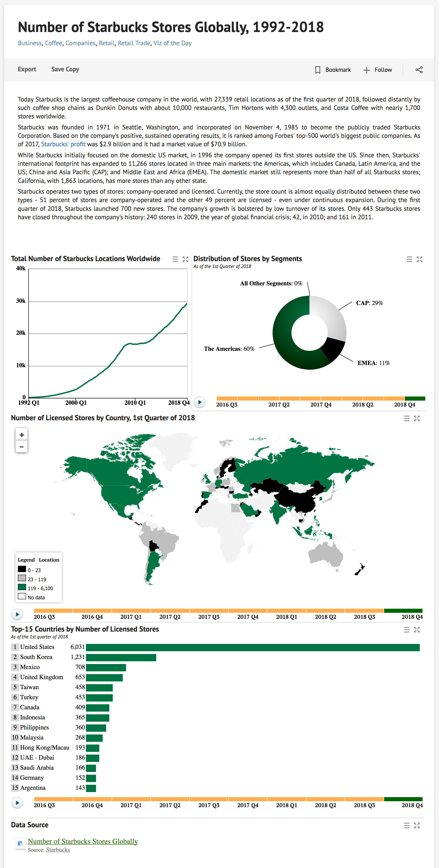439x868 pixels.
Task: Click the share icon in the toolbar
Action: tap(419, 70)
